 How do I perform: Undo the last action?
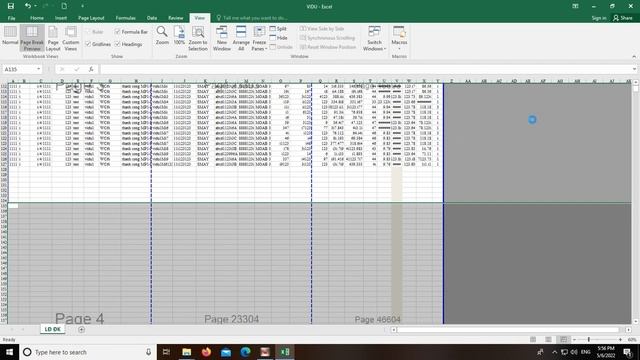pyautogui.click(x=27, y=6)
